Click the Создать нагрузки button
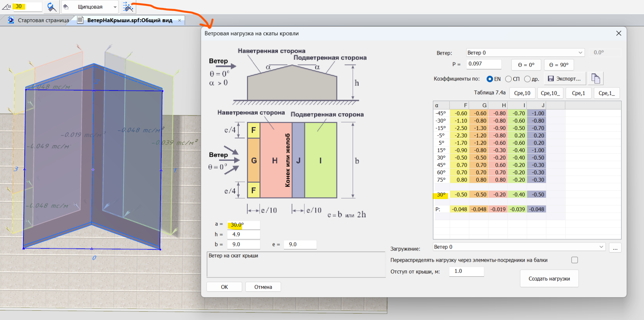 point(549,279)
